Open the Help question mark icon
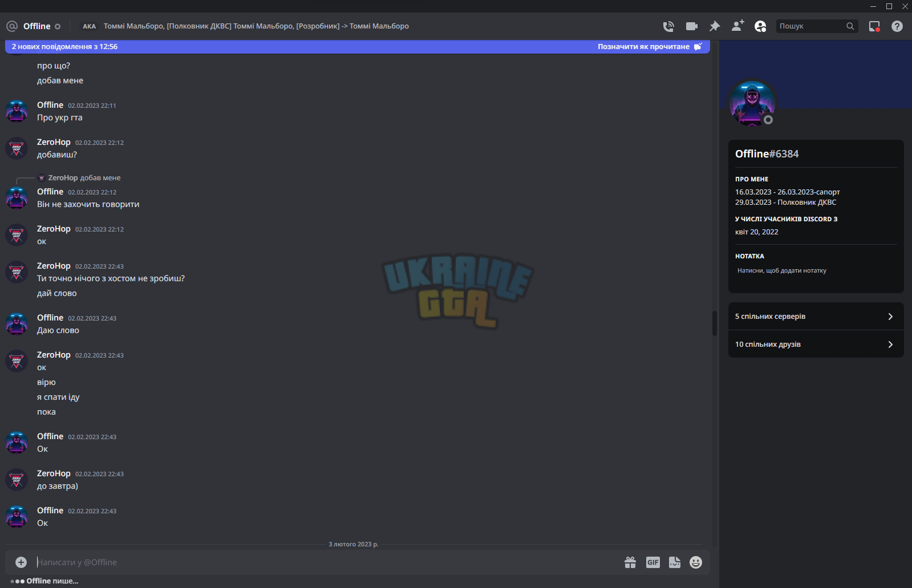912x588 pixels. pyautogui.click(x=897, y=26)
